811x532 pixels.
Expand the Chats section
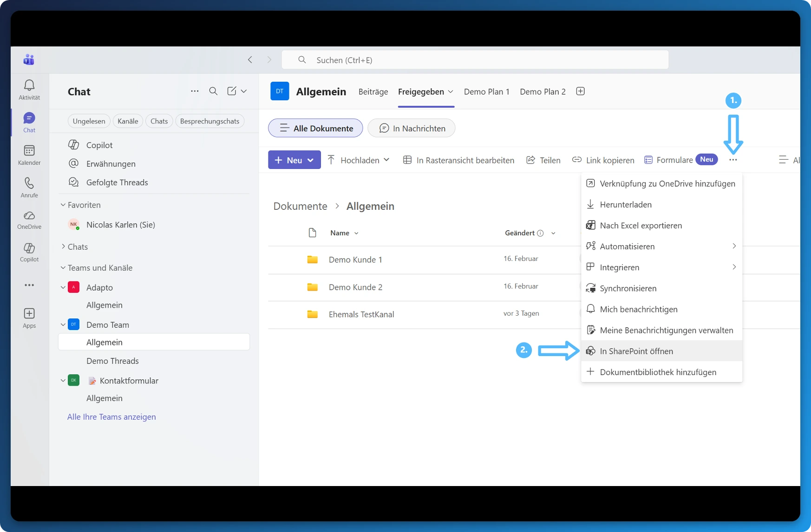click(x=63, y=247)
